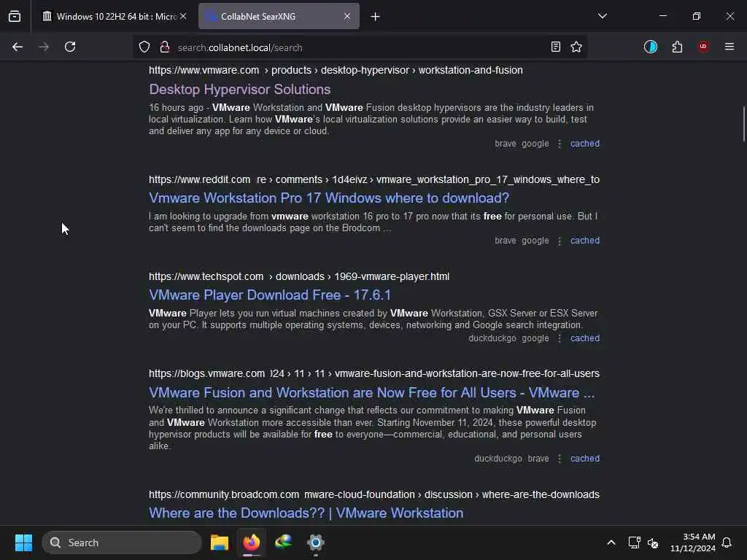Screen dimensions: 747x560
Task: Open File Explorer from the taskbar
Action: tap(219, 542)
